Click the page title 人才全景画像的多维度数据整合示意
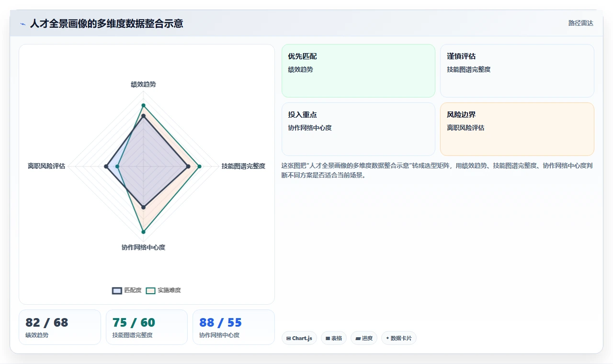 coord(106,23)
